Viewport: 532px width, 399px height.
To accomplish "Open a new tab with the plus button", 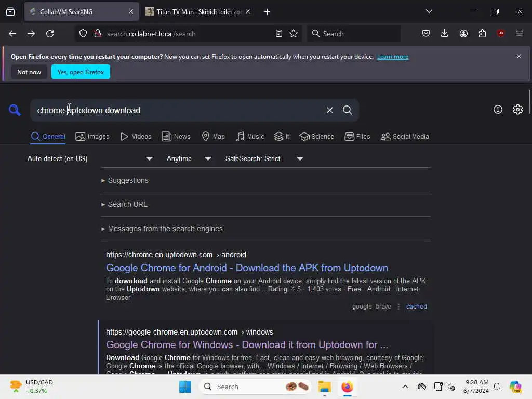I will pos(268,12).
